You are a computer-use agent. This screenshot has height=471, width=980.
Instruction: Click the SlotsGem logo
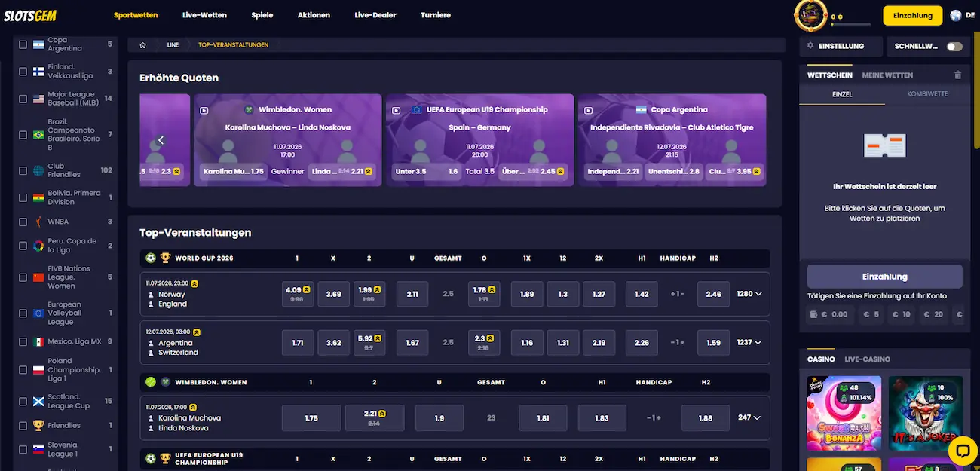tap(29, 15)
